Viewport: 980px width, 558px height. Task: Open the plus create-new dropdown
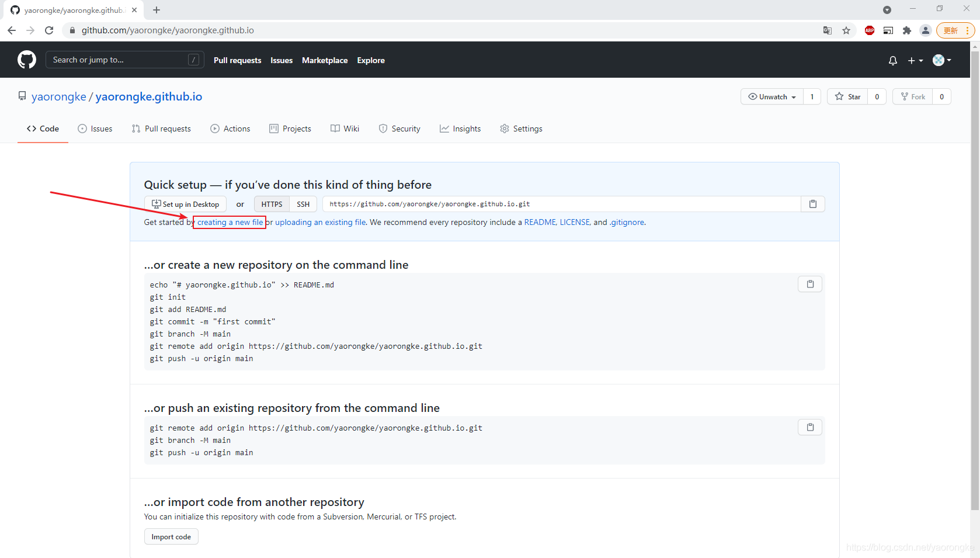point(915,60)
